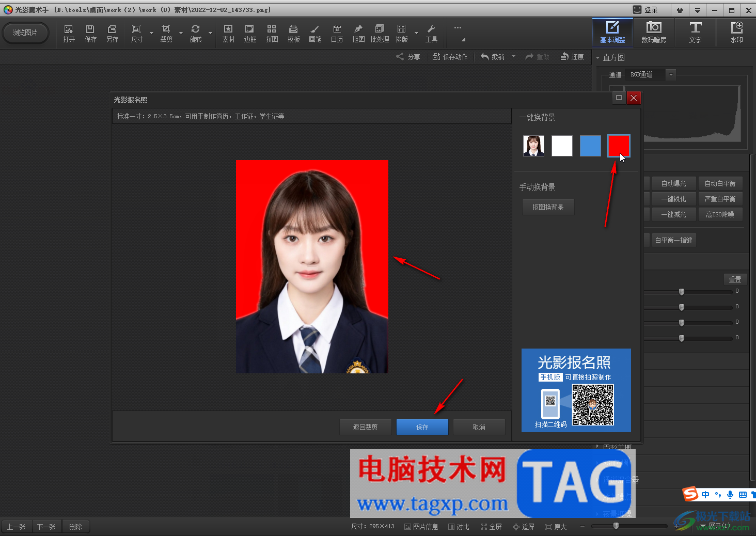Click the zoom slider handle in status bar
This screenshot has width=756, height=536.
pyautogui.click(x=616, y=526)
